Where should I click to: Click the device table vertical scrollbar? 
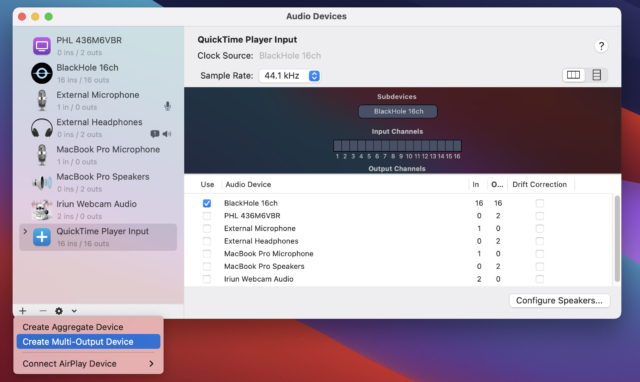tap(617, 239)
